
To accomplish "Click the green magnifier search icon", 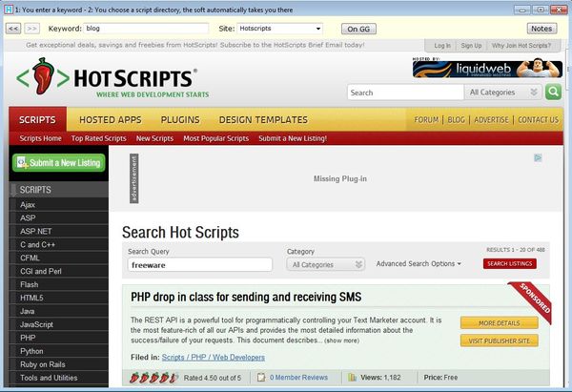I will coord(553,93).
